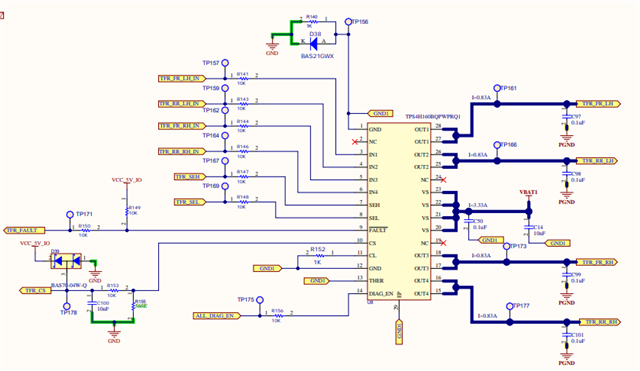This screenshot has width=640, height=371.
Task: Click the no-connect X on pin 24
Action: pyautogui.click(x=443, y=180)
